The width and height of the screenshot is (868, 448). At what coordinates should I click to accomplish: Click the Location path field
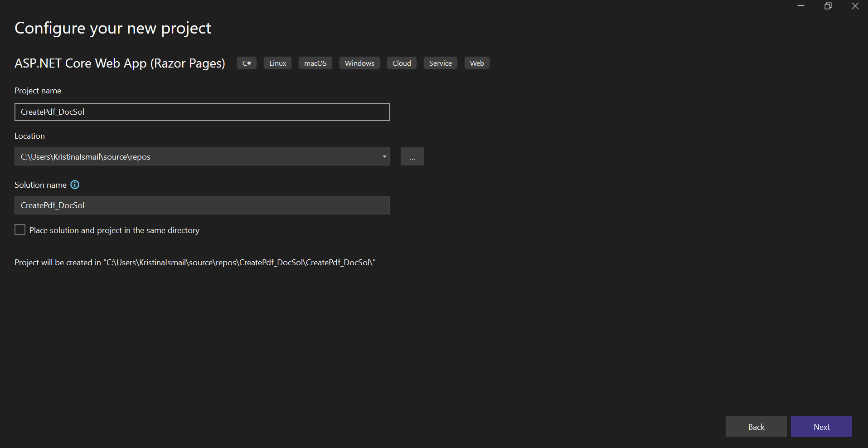point(195,156)
